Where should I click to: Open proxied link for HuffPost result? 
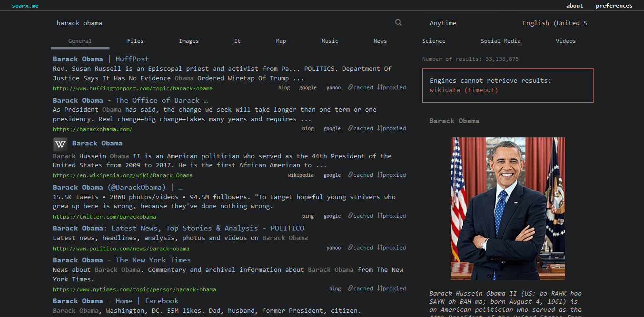click(391, 87)
